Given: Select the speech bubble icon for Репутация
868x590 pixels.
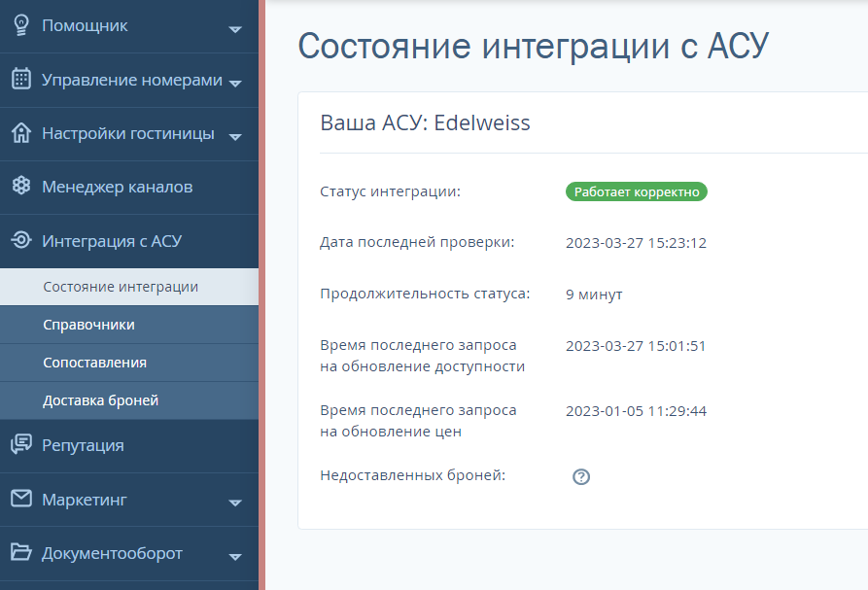Looking at the screenshot, I should [x=21, y=444].
